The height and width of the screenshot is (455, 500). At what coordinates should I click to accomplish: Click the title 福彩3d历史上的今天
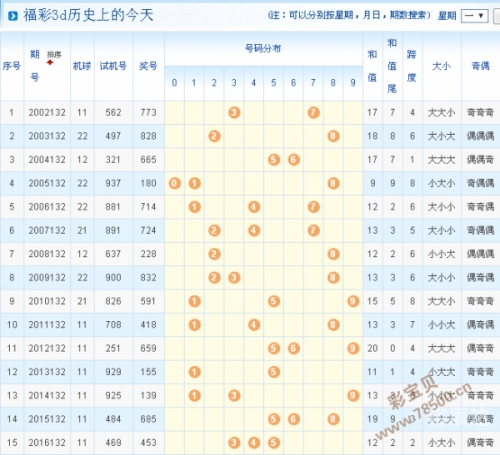coord(88,15)
